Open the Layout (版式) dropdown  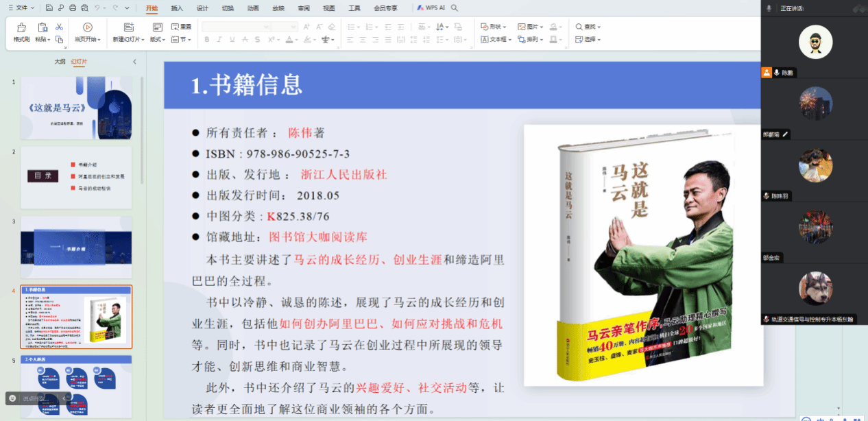click(158, 40)
